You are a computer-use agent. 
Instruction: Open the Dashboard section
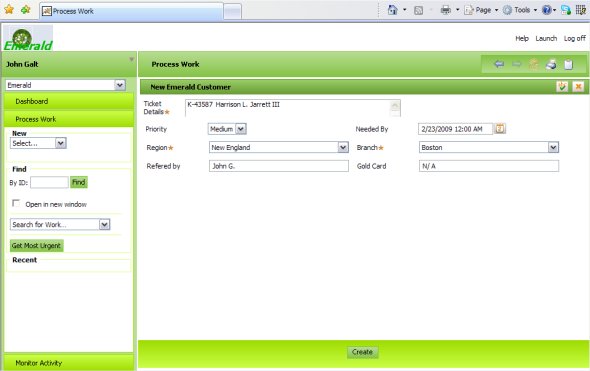click(x=68, y=101)
